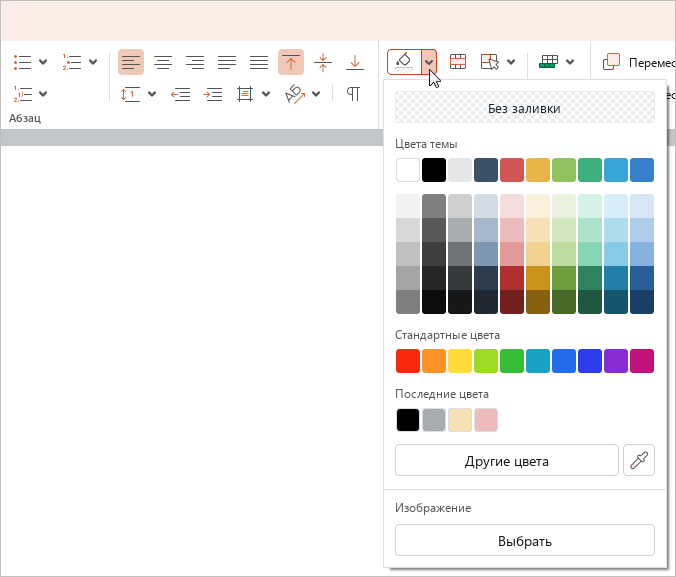Image resolution: width=676 pixels, height=577 pixels.
Task: Pick yellow swatch in standard colors
Action: tap(460, 361)
